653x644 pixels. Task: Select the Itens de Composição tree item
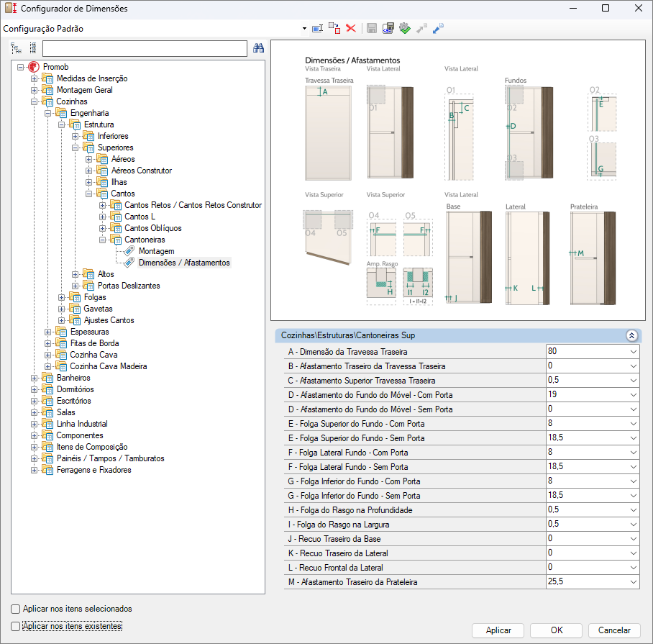(92, 447)
